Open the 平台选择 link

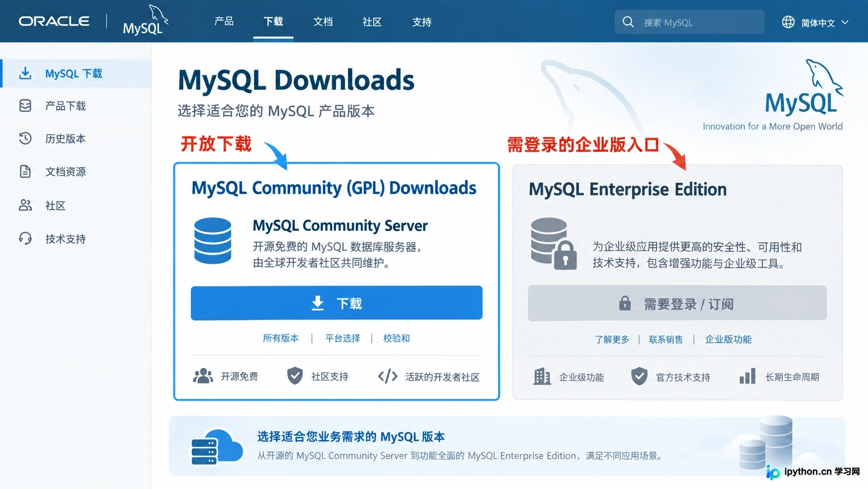click(x=343, y=338)
